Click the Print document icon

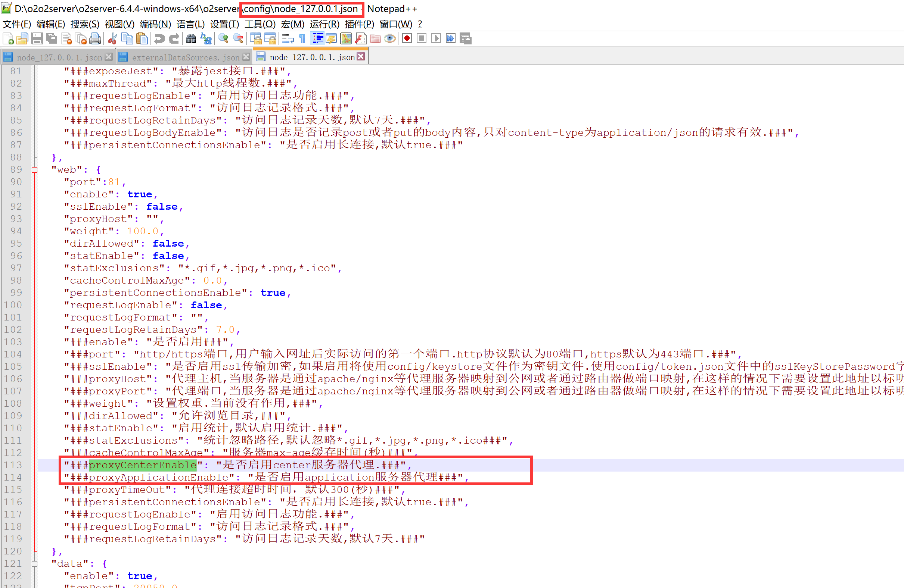95,38
